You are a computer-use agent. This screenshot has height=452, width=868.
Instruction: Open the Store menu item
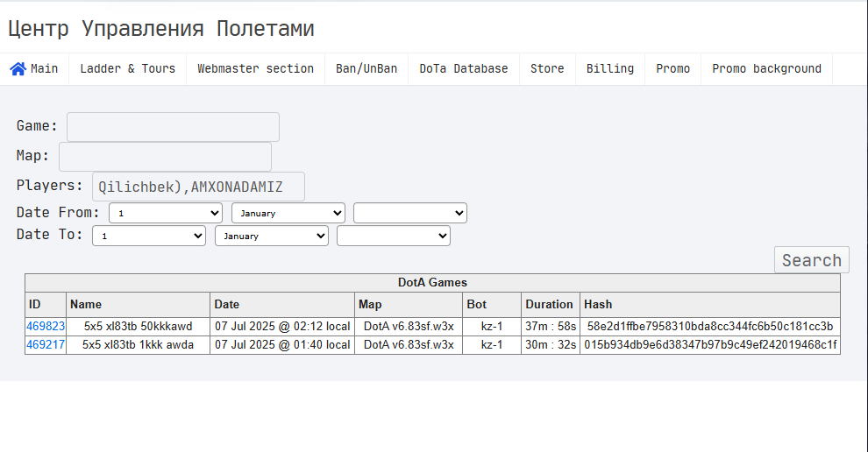tap(547, 68)
